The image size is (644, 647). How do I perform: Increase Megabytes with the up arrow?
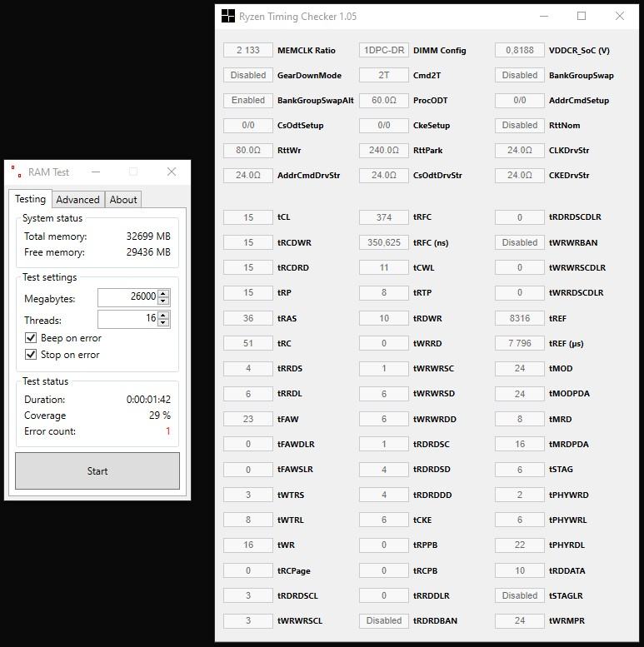point(163,293)
